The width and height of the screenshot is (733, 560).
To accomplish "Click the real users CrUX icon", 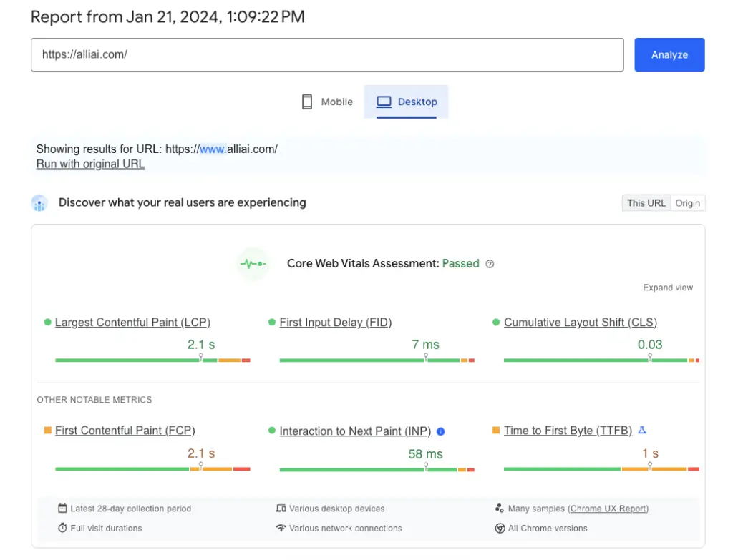I will (x=40, y=203).
